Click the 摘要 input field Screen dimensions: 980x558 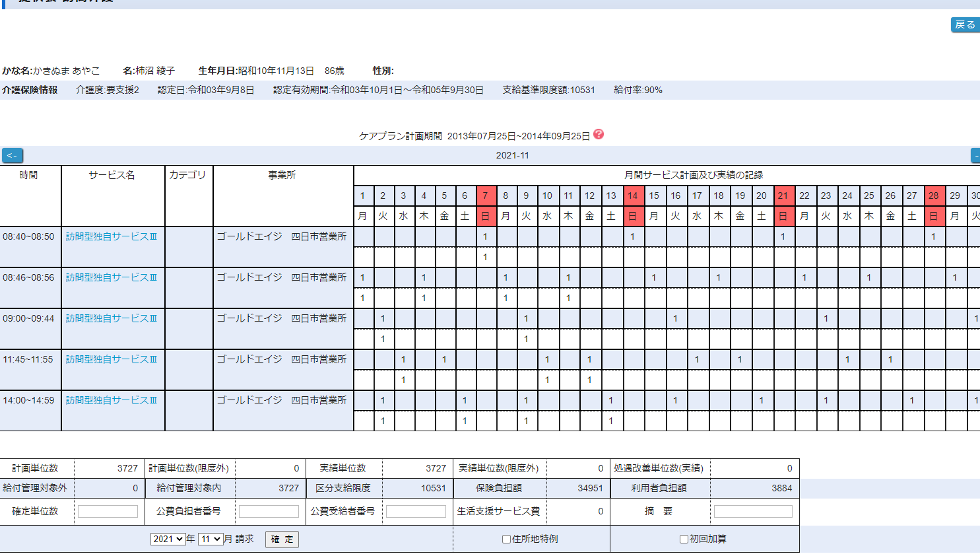tap(753, 511)
